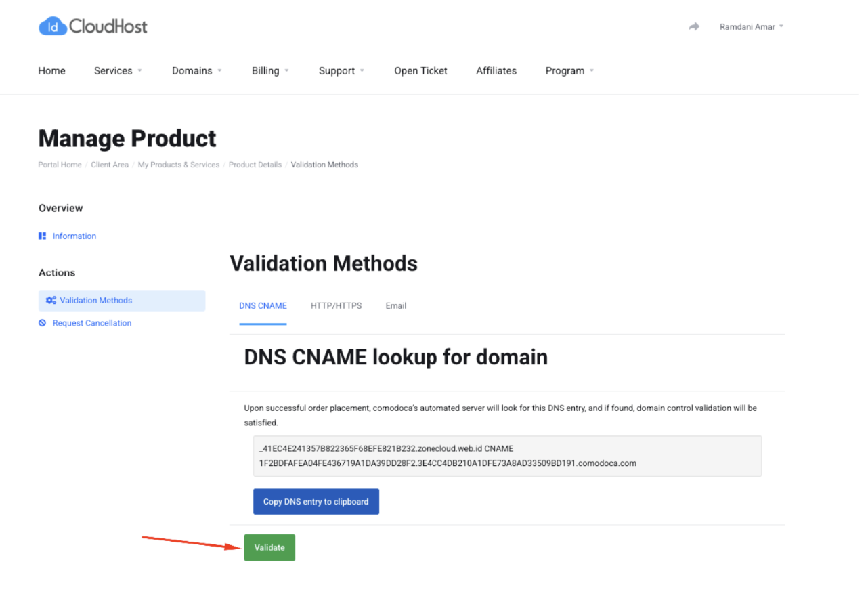Switch to the HTTP/HTTPS tab
The height and width of the screenshot is (600, 868).
click(x=337, y=306)
